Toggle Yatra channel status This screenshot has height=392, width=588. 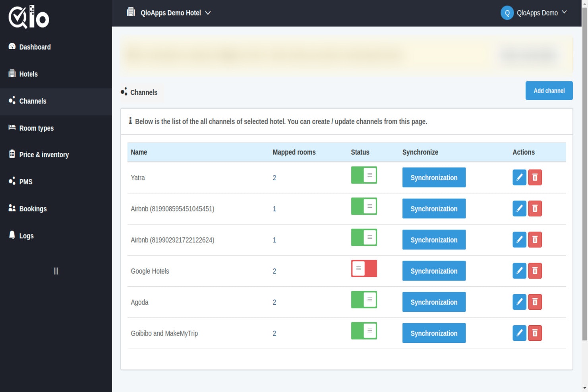[364, 175]
